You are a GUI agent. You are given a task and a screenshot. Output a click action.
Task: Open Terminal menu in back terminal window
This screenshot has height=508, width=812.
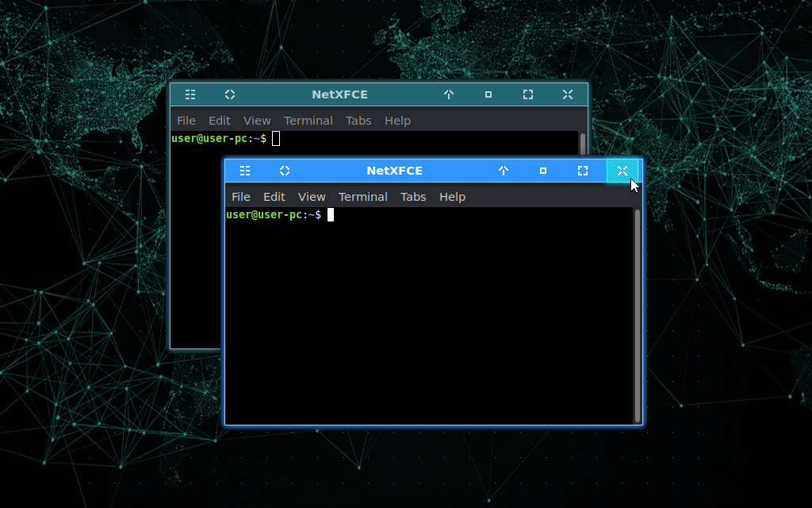pyautogui.click(x=308, y=121)
